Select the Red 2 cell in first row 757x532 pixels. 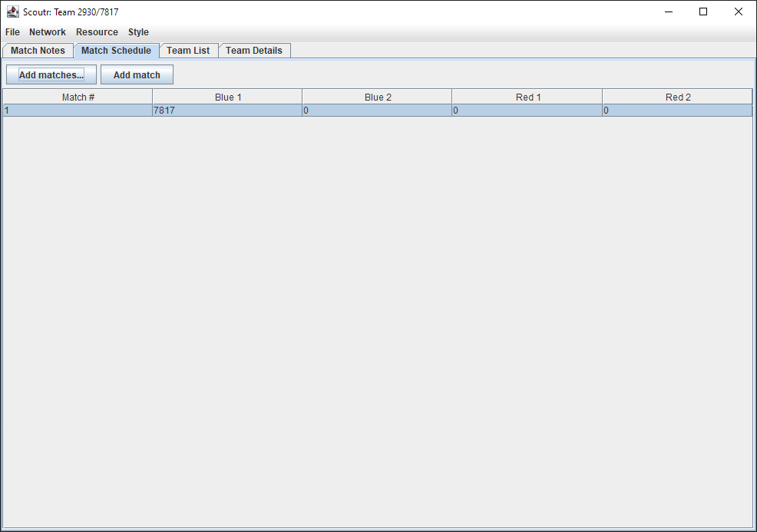678,111
